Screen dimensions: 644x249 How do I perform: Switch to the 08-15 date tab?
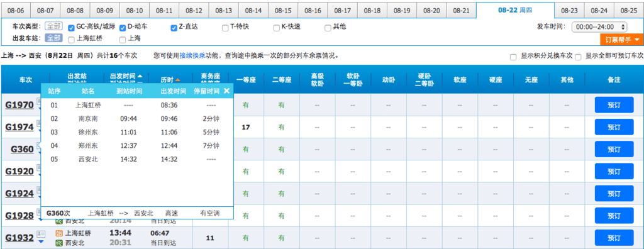[283, 10]
